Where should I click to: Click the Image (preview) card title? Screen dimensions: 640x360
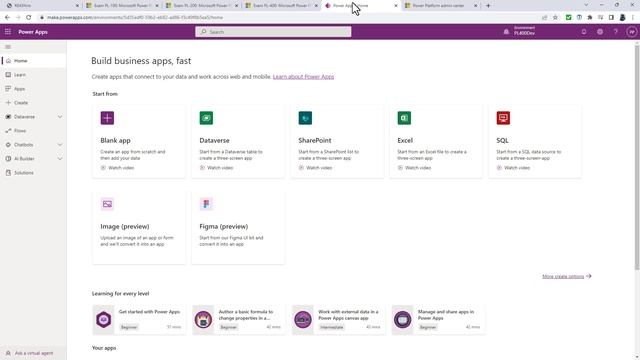click(x=125, y=227)
